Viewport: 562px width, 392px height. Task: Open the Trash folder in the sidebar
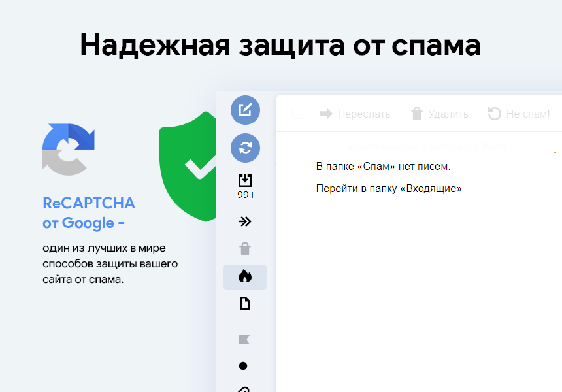tap(245, 249)
